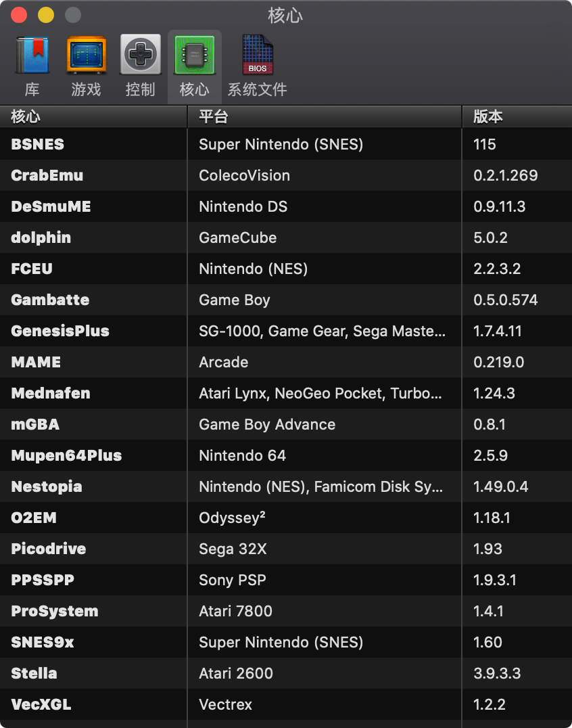Close the 核心 preferences window
572x728 pixels.
point(19,15)
